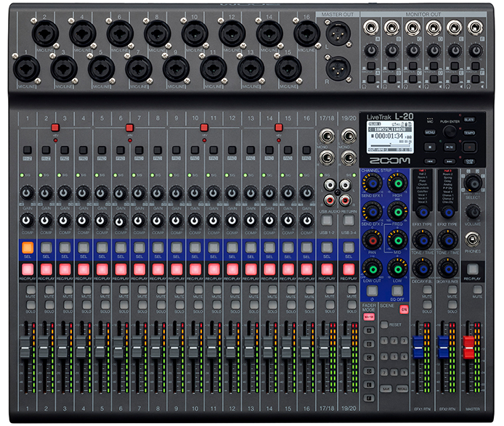The width and height of the screenshot is (504, 426).
Task: Click the SEL button on channel 8
Action: (x=158, y=247)
